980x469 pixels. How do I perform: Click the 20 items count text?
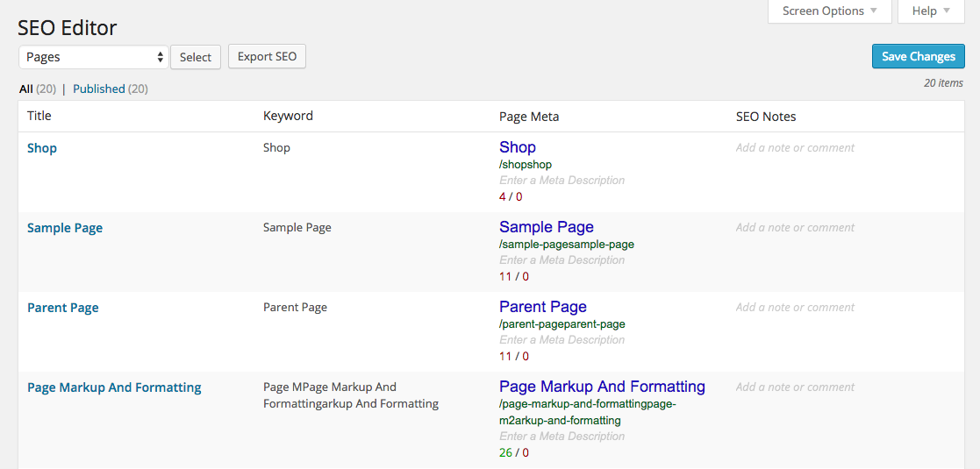pyautogui.click(x=943, y=82)
